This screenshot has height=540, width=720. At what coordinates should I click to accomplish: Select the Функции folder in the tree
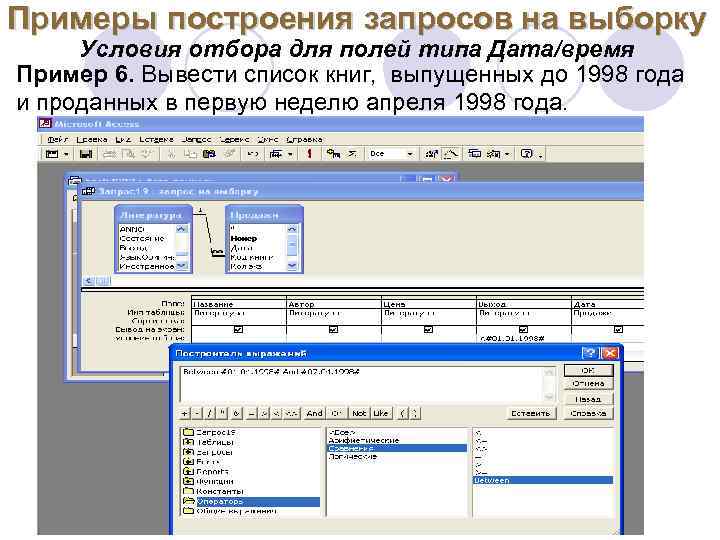(x=209, y=482)
